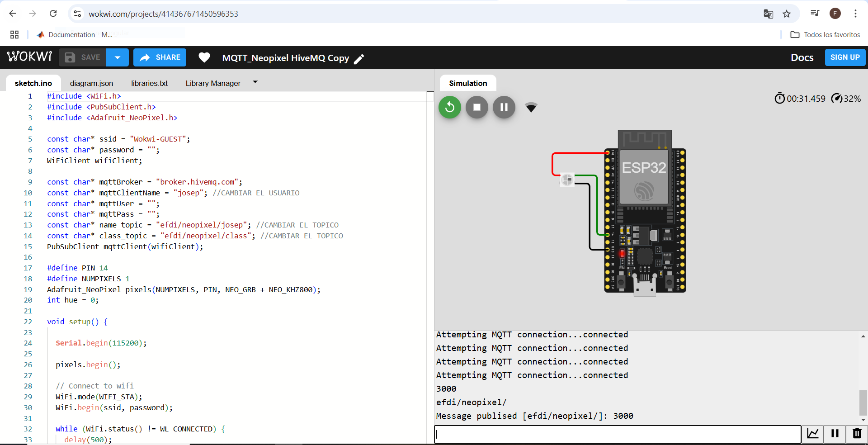Click the WiFi.mode(WIFI_STA) line
The width and height of the screenshot is (868, 445).
click(x=99, y=397)
